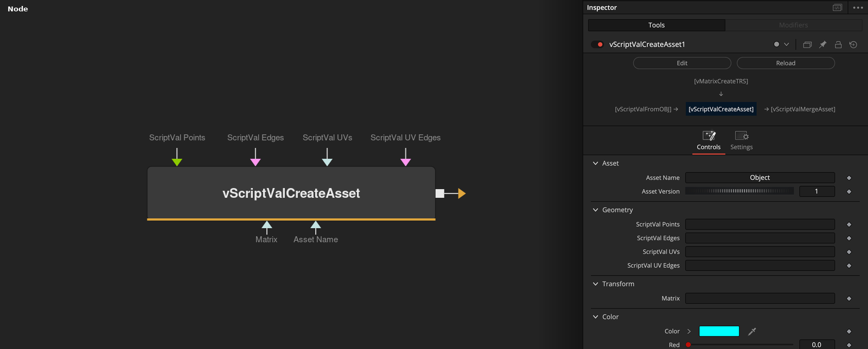Click the ScriptVal UVs input arrow

tap(327, 161)
